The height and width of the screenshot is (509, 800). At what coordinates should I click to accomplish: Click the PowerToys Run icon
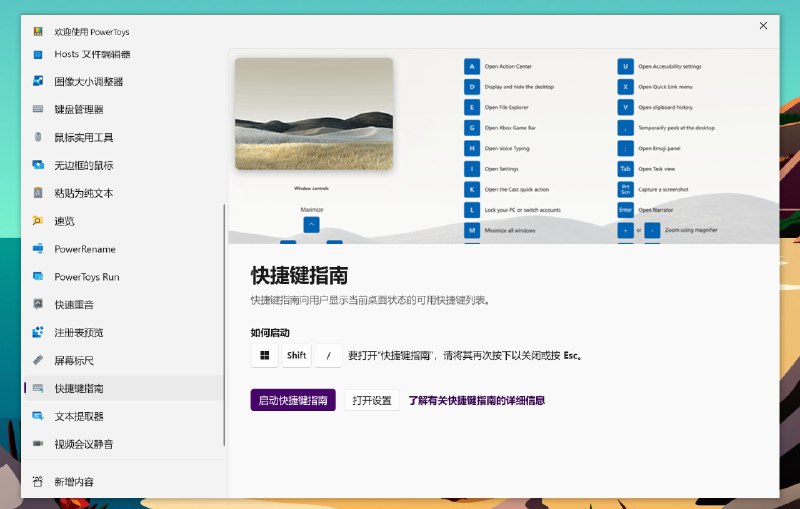(38, 276)
